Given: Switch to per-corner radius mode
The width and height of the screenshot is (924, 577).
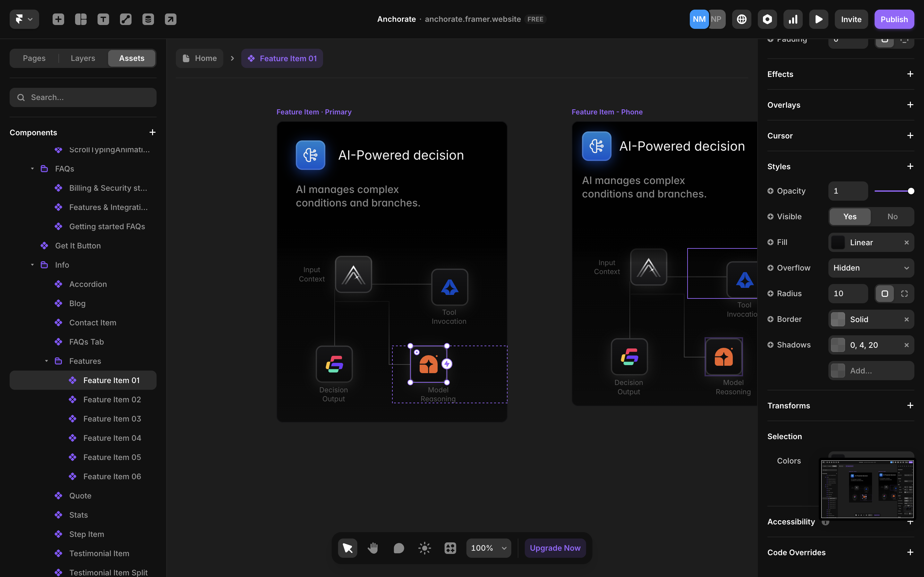Looking at the screenshot, I should 904,293.
